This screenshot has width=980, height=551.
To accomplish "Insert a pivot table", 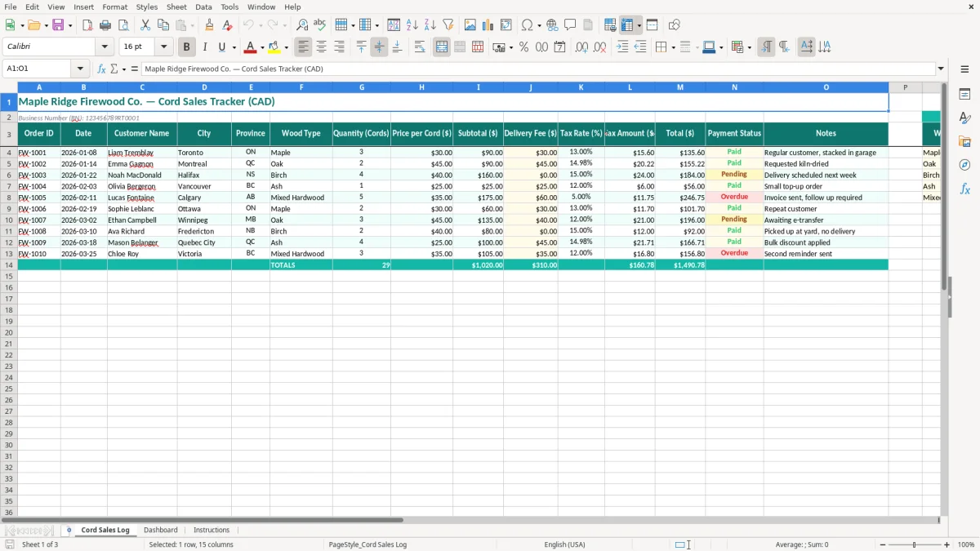I will (506, 25).
